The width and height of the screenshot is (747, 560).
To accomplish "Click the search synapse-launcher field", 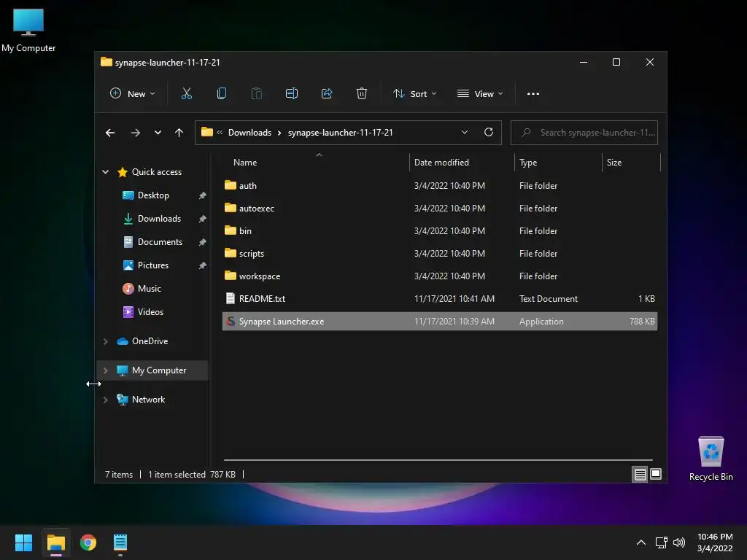I will coord(584,133).
